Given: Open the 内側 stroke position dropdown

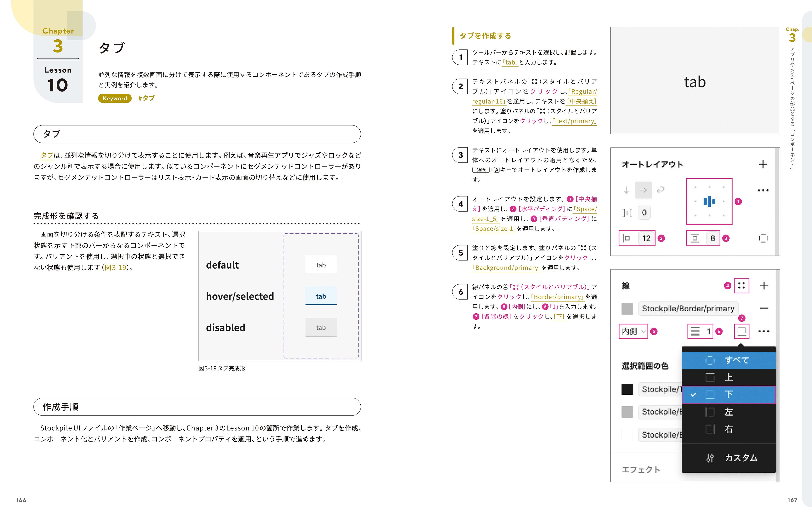Looking at the screenshot, I should click(633, 331).
